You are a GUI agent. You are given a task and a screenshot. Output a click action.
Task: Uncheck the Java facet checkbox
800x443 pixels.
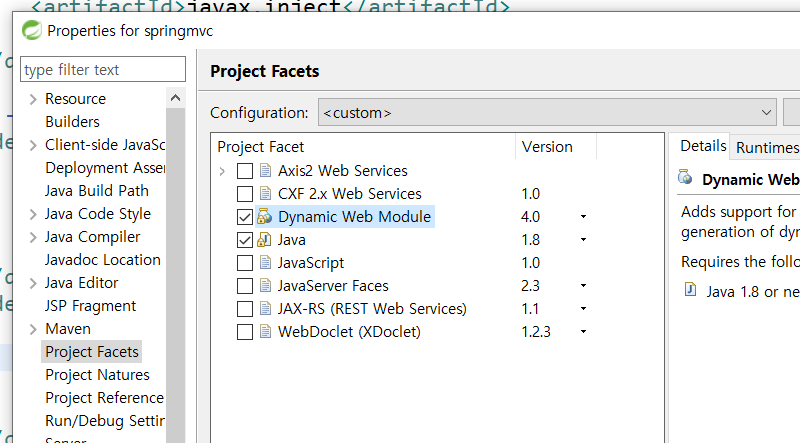click(x=245, y=240)
